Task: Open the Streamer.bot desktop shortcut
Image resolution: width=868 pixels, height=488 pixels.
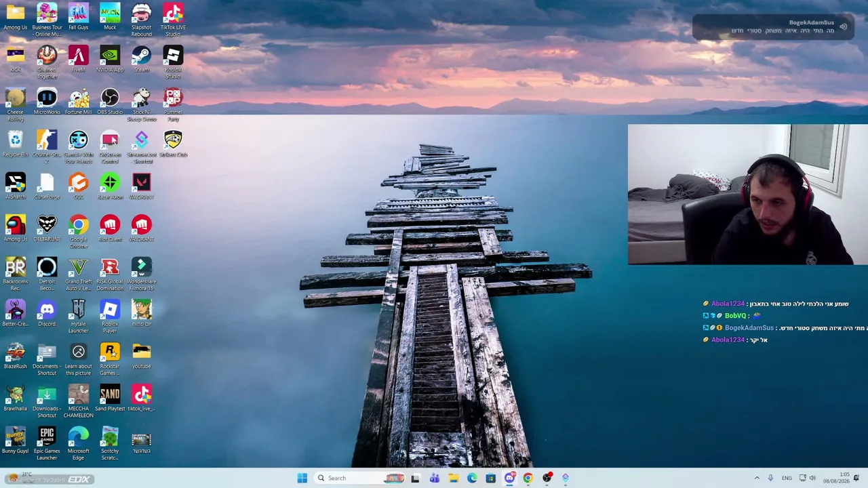Action: [x=141, y=147]
